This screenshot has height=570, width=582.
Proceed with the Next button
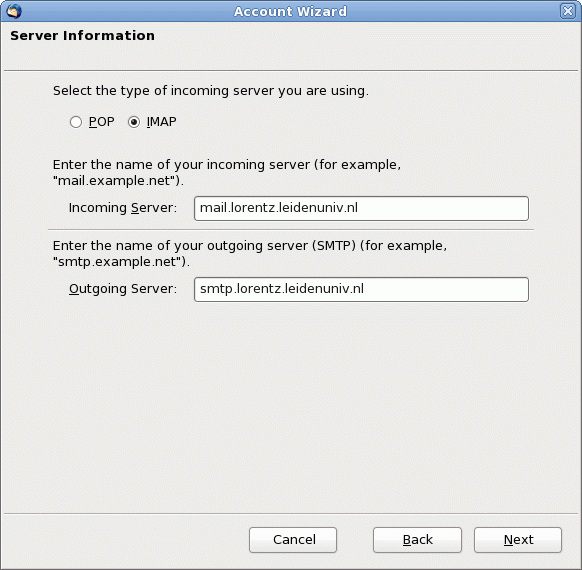[x=518, y=540]
